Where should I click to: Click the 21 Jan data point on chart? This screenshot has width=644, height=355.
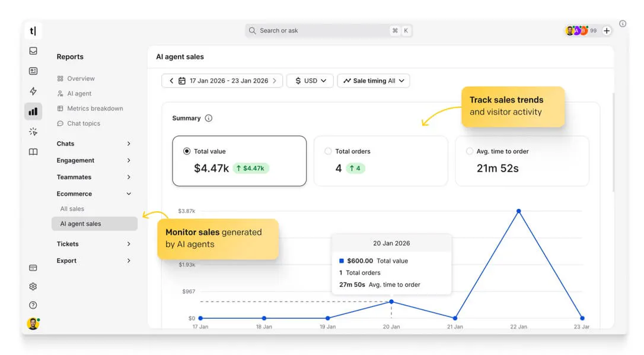pos(455,318)
